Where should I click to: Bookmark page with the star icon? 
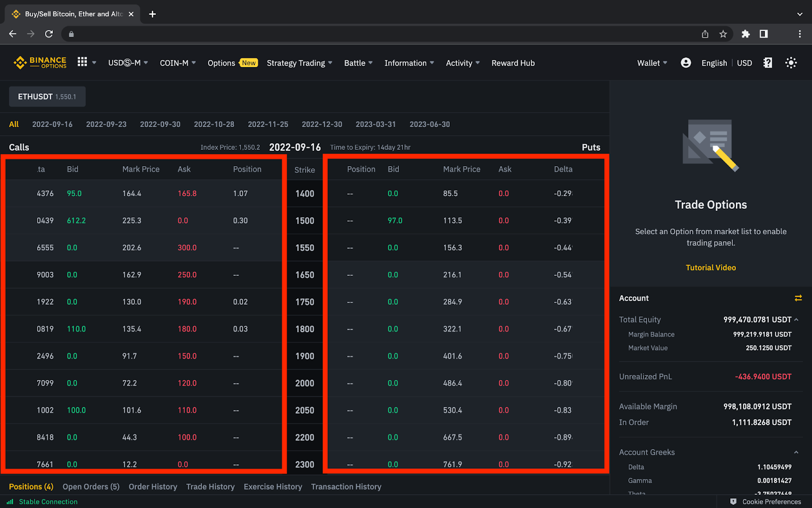723,34
